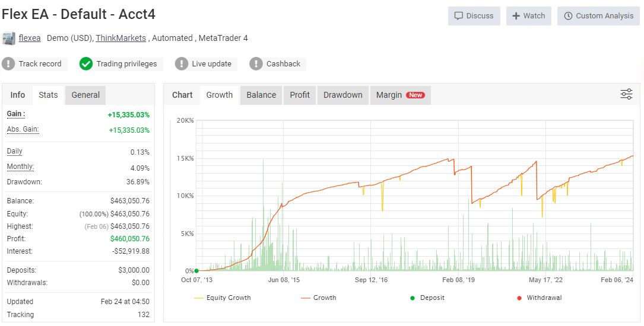
Task: Click the Feb 06, '24 axis label
Action: pos(617,280)
